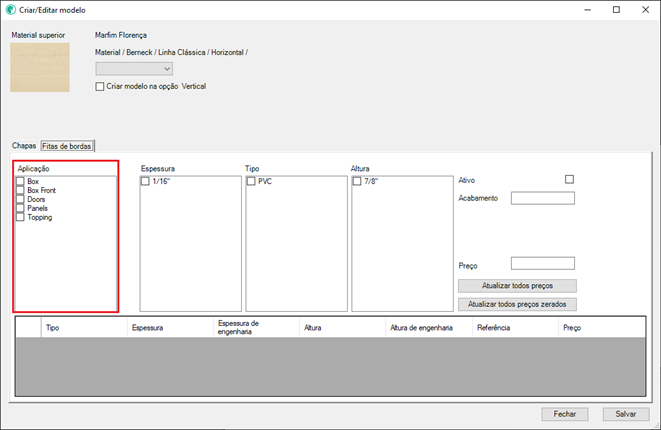Focus the Acabamento input field

pyautogui.click(x=543, y=198)
